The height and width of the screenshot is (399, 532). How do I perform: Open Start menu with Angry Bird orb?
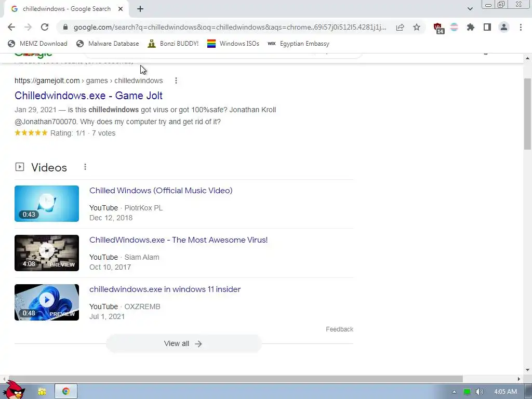(x=15, y=390)
